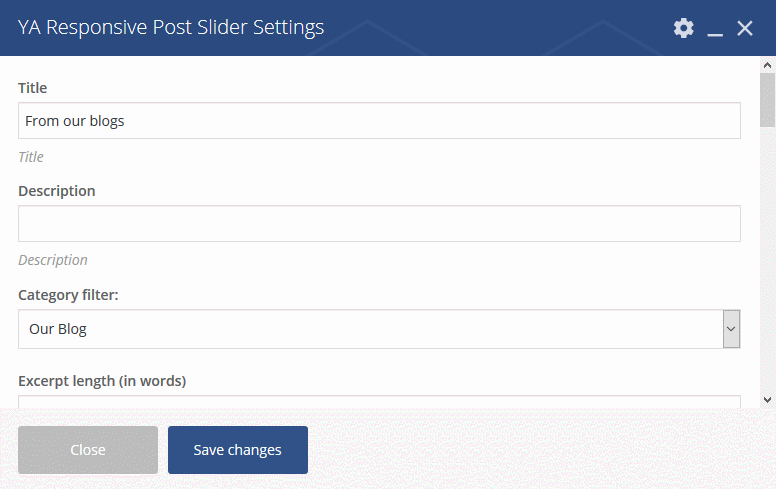Screen dimensions: 776x489
Task: Click the italic Title hint text
Action: 31,157
